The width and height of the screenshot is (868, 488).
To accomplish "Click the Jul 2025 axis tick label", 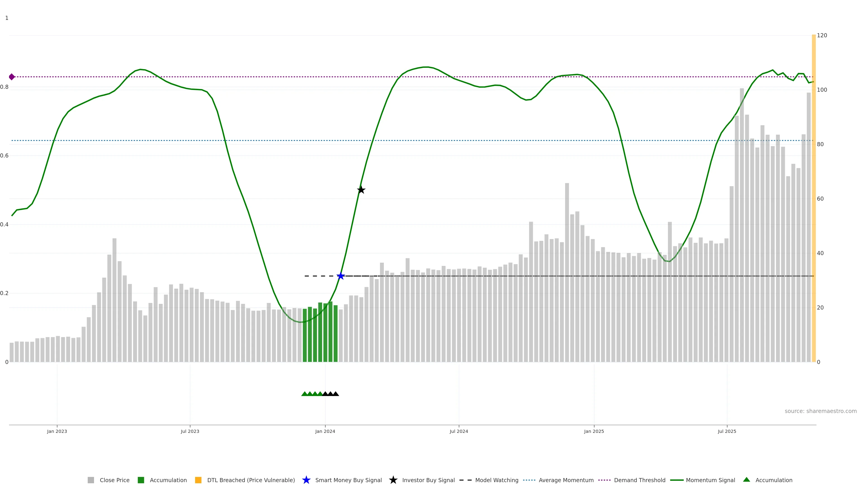I will [x=727, y=431].
